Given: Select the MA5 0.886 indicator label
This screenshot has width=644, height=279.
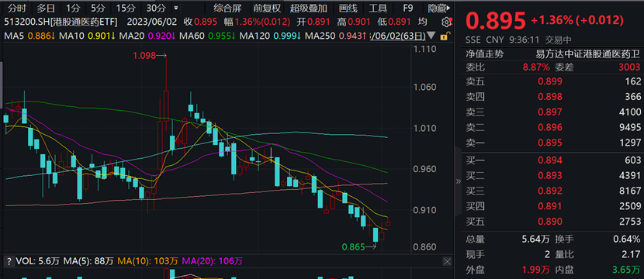Looking at the screenshot, I should click(x=29, y=36).
